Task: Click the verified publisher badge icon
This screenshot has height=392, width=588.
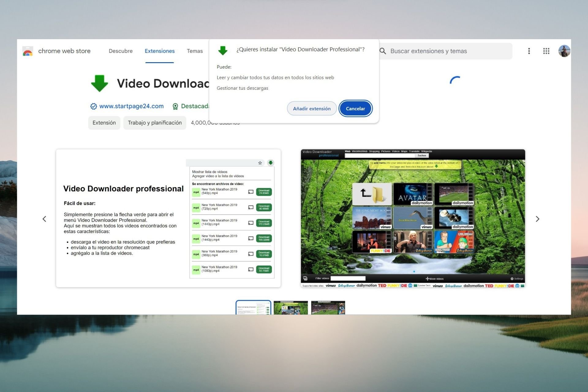Action: (x=93, y=106)
